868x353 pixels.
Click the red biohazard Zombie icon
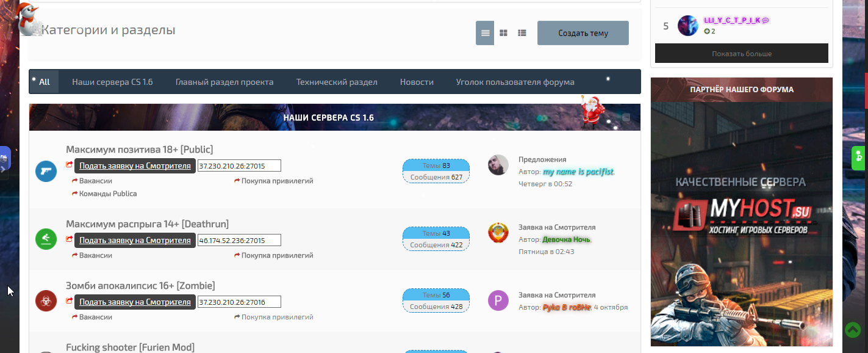[46, 300]
